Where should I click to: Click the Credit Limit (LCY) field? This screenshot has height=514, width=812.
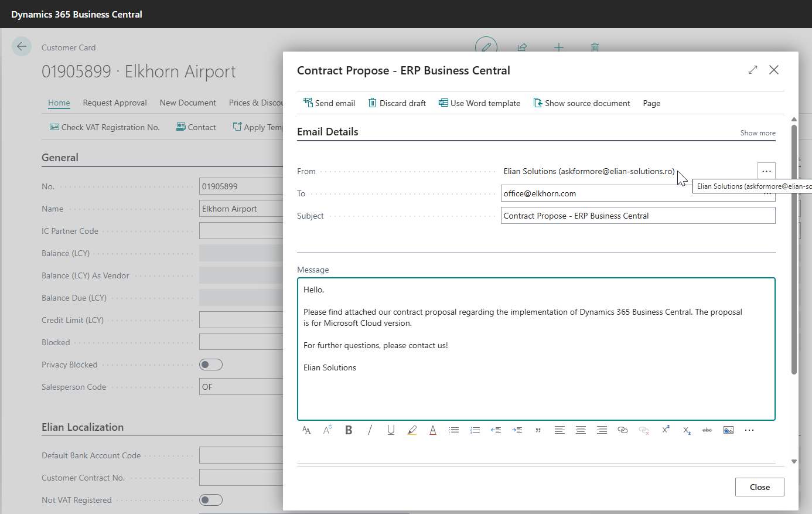click(241, 320)
